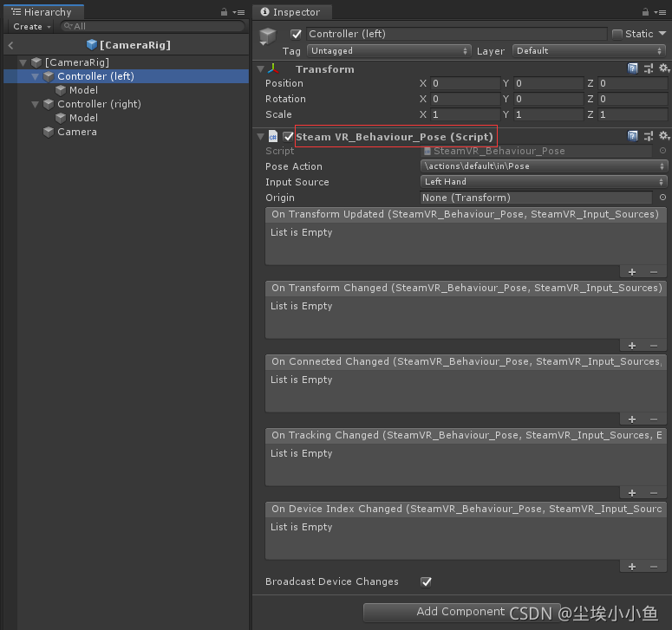Screen dimensions: 672x630
Task: Click the Hierarchy search field
Action: click(x=152, y=27)
